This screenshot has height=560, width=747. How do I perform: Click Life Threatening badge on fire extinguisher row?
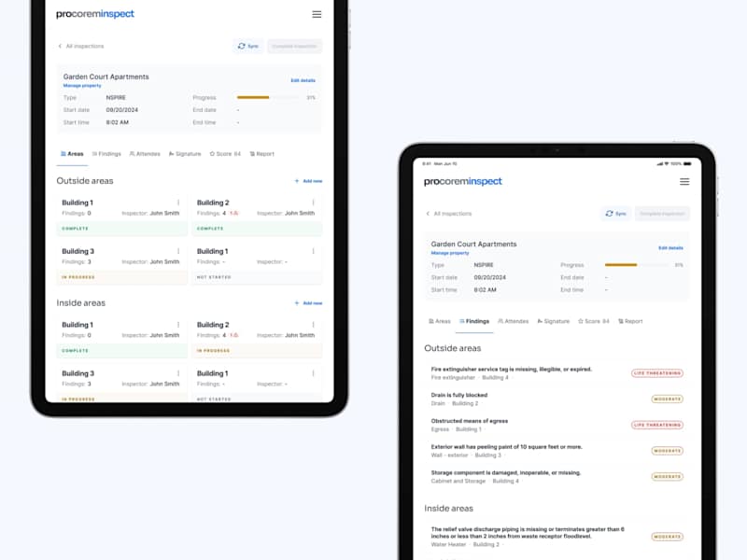coord(657,372)
